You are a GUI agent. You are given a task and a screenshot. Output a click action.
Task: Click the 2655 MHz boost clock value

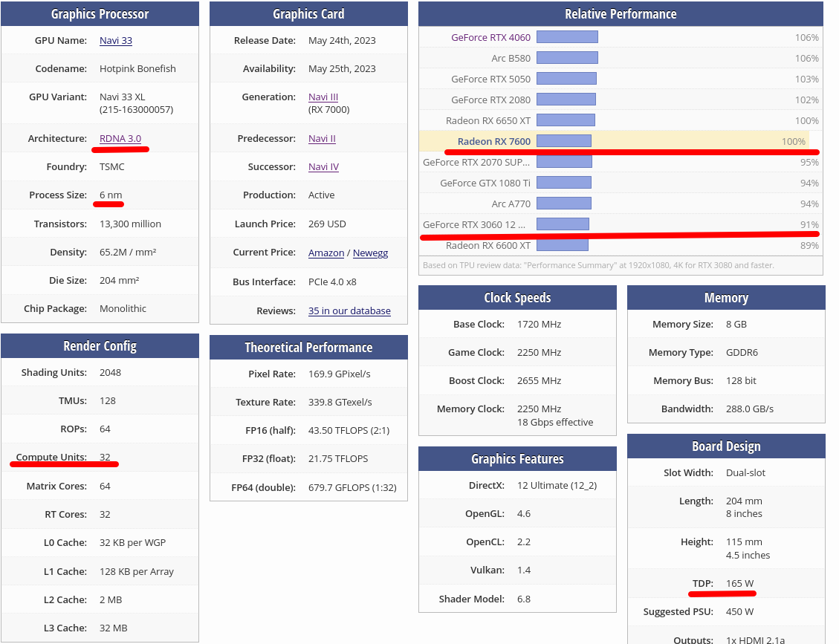pos(540,381)
